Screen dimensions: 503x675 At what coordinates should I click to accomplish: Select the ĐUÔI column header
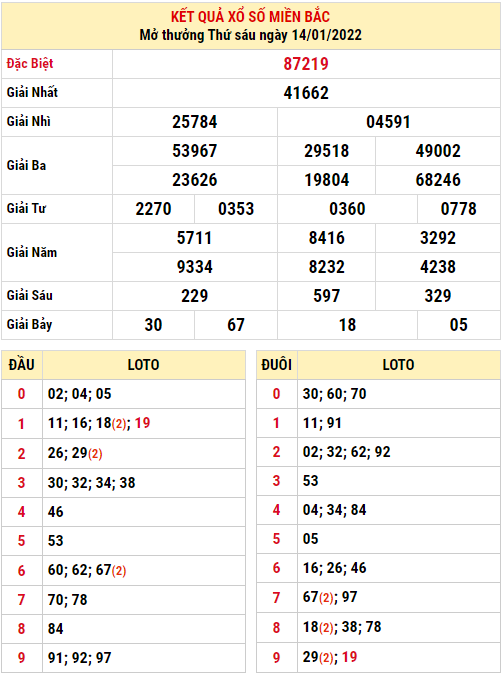click(276, 365)
